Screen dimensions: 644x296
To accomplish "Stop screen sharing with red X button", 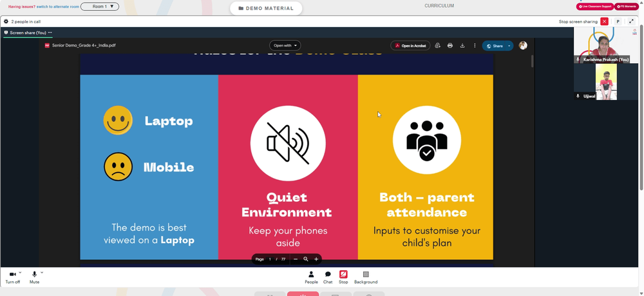I will click(604, 21).
